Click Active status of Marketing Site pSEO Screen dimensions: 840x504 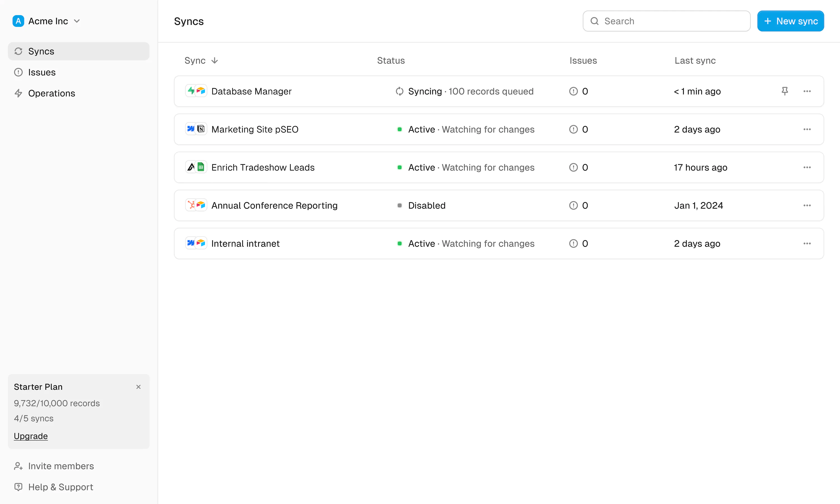click(466, 129)
